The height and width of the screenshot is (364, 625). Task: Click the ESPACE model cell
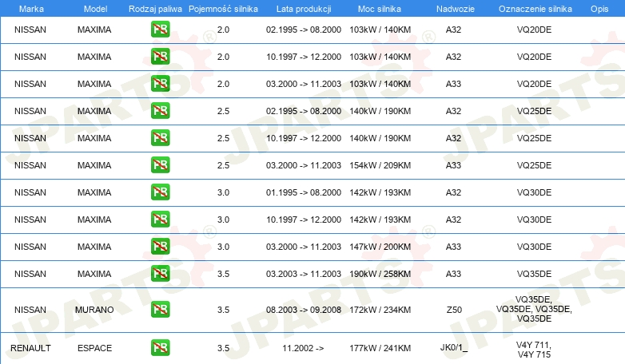pyautogui.click(x=94, y=348)
